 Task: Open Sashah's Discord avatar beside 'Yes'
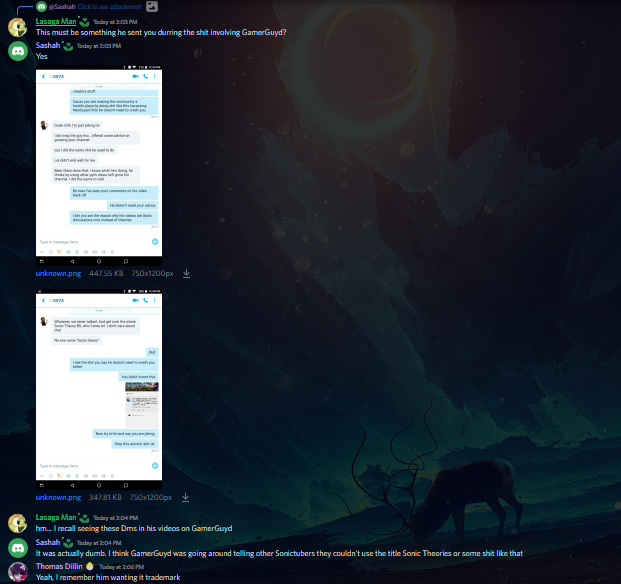tap(18, 51)
